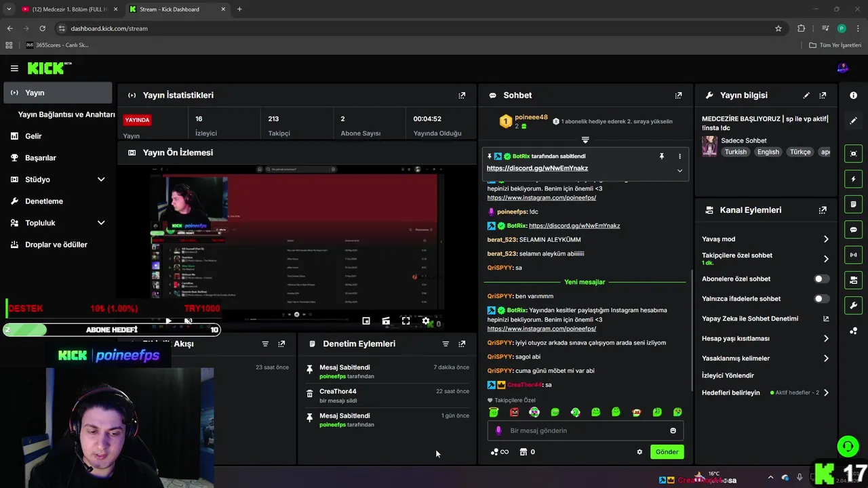Pop out the Yayın bilgisi panel
Viewport: 868px width, 488px height.
click(823, 96)
